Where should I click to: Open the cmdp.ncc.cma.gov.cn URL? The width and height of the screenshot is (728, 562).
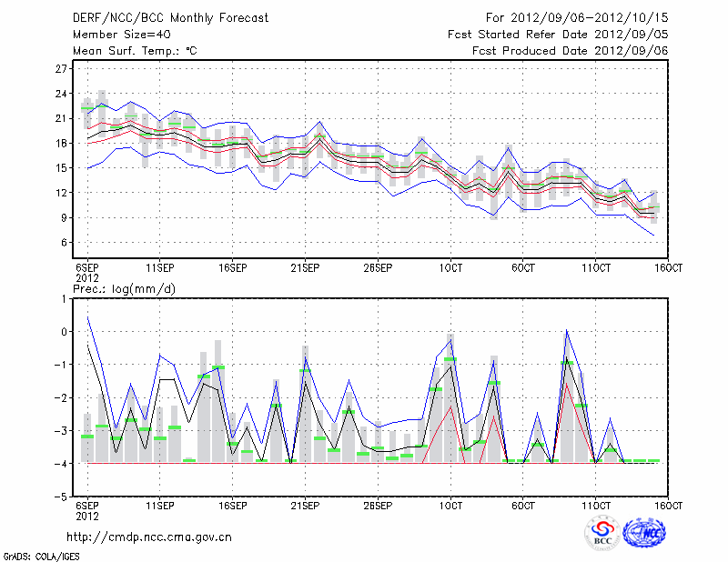click(149, 537)
